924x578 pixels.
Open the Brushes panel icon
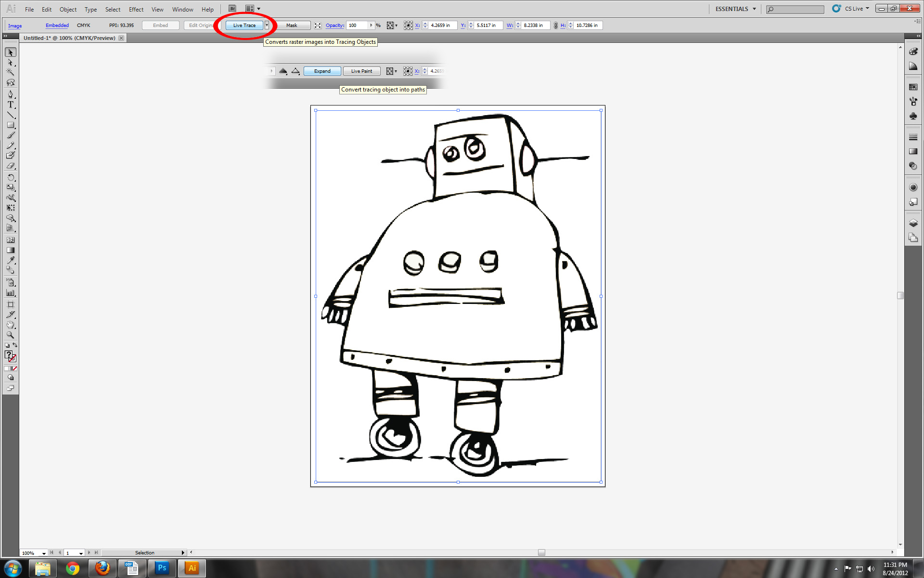point(913,102)
